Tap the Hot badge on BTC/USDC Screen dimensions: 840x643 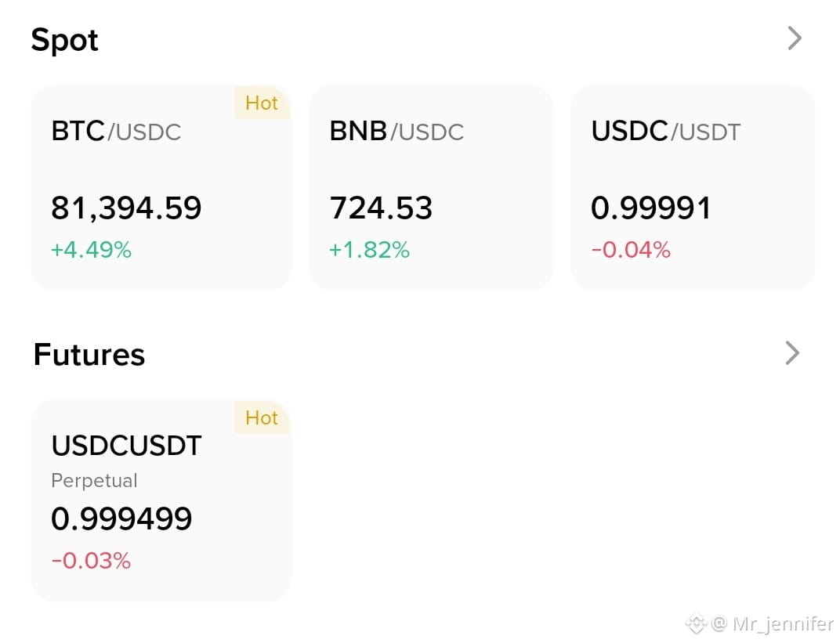262,103
